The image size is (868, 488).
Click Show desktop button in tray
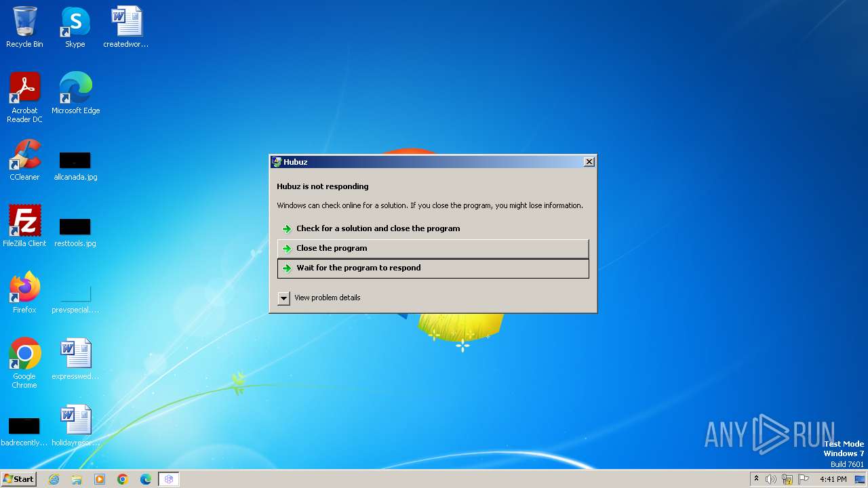pos(860,479)
